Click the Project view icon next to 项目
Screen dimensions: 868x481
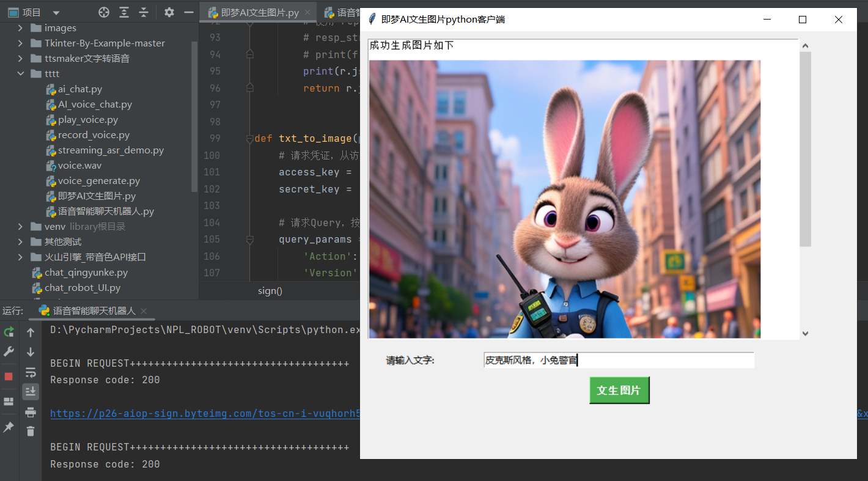(x=13, y=12)
